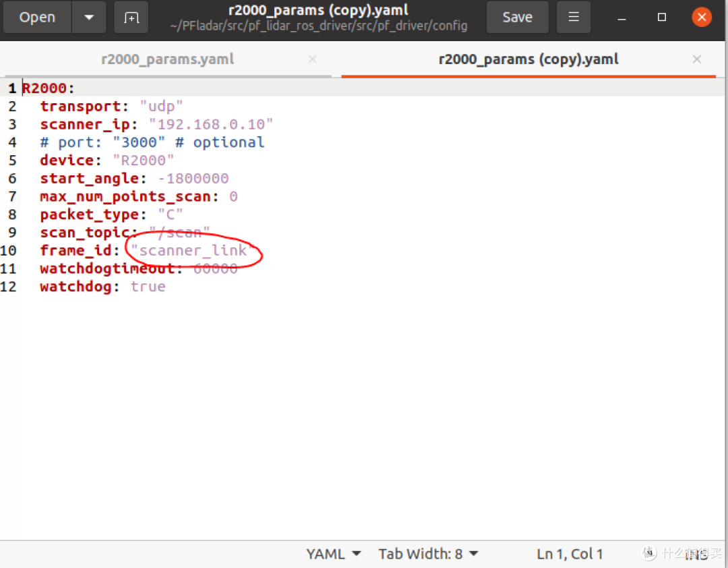Close the gedit window with the red button
Viewport: 728px width, 568px height.
[702, 17]
